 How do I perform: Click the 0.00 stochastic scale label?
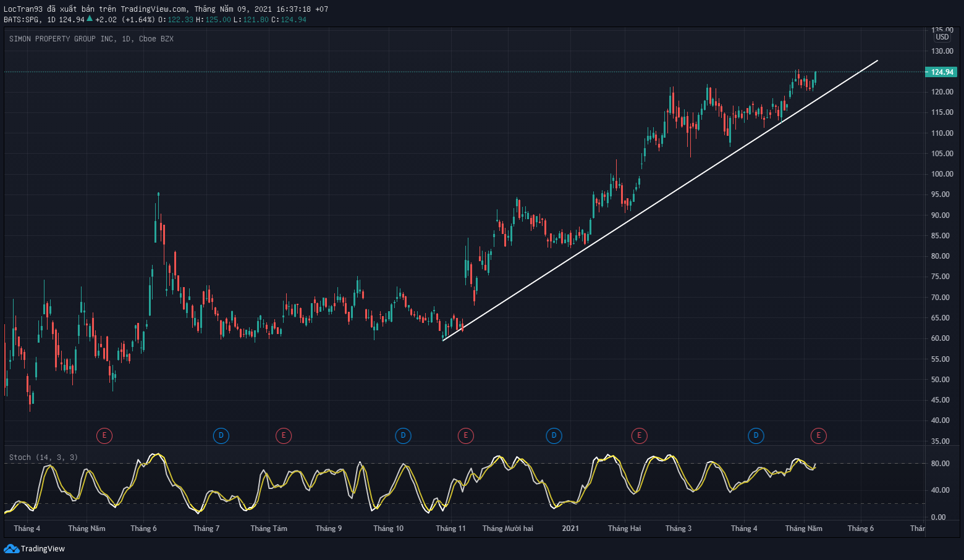point(939,517)
